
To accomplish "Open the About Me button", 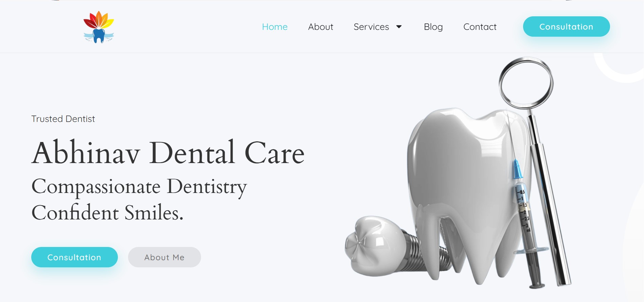I will pos(164,257).
